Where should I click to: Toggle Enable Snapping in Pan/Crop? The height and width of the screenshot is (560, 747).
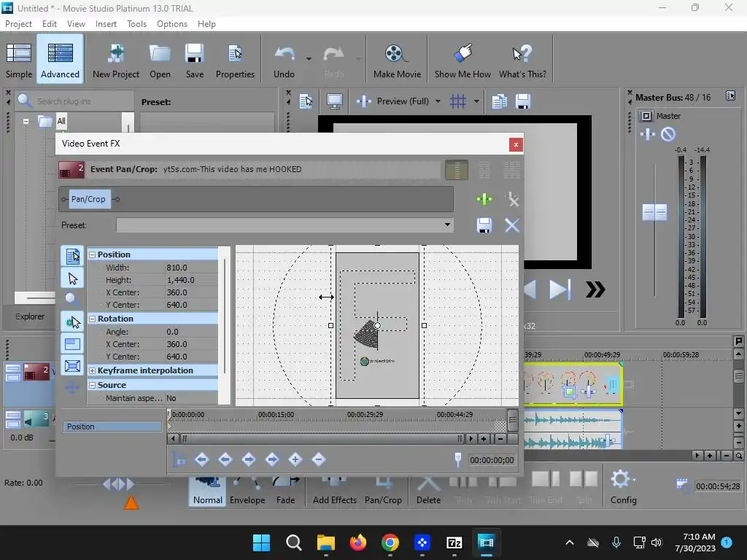pyautogui.click(x=72, y=322)
